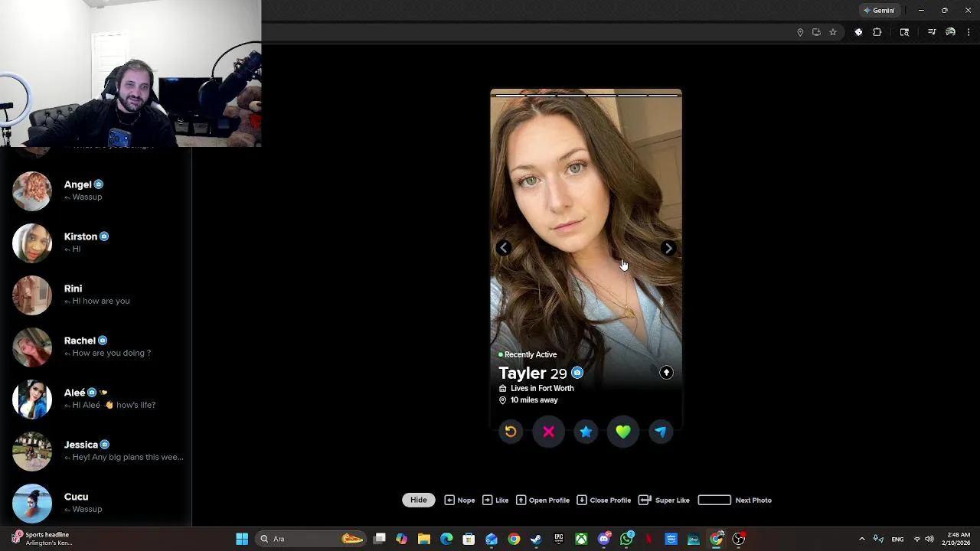Open the Sports headline widget
This screenshot has width=980, height=551.
click(42, 539)
